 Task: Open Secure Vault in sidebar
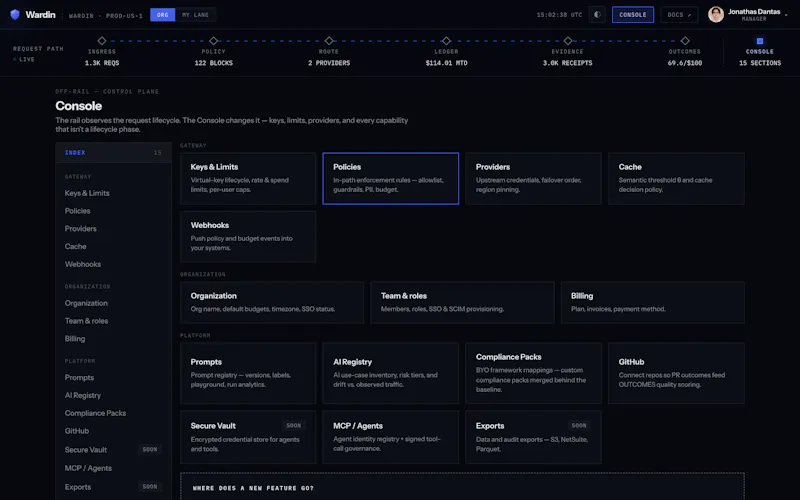click(x=86, y=450)
